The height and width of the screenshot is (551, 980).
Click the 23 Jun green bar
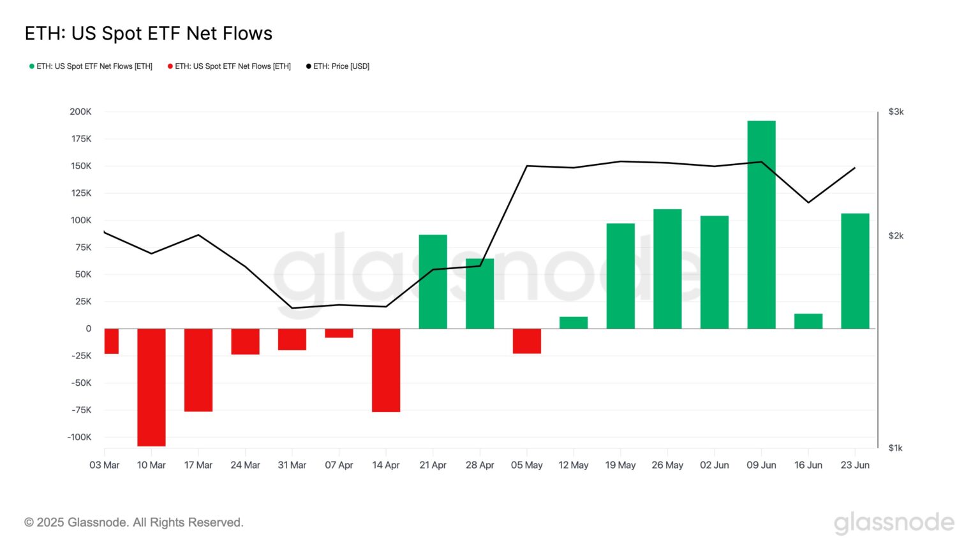(855, 271)
